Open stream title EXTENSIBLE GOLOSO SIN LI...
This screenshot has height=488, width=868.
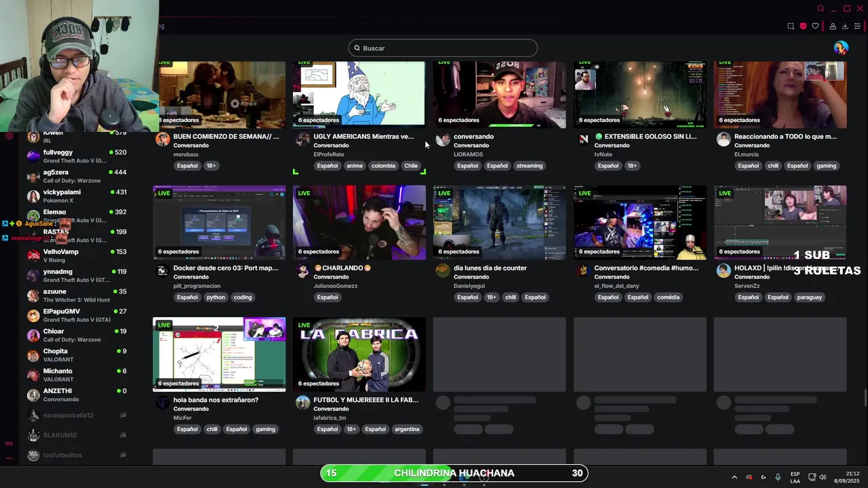(646, 136)
